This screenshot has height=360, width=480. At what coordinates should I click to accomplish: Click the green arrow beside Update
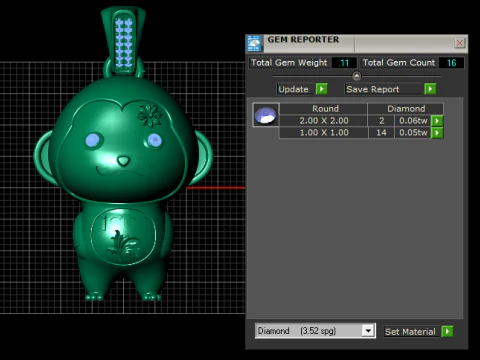point(322,89)
